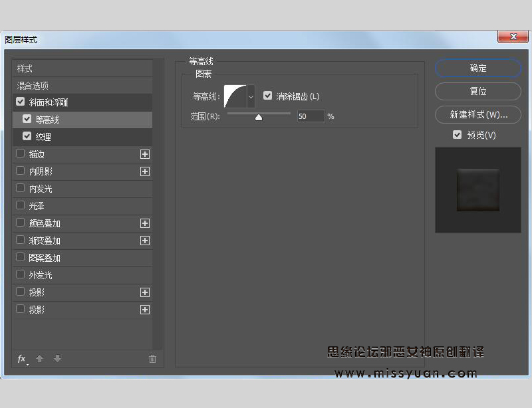Click plus icon next to 内阴影
The width and height of the screenshot is (532, 408).
click(x=145, y=171)
